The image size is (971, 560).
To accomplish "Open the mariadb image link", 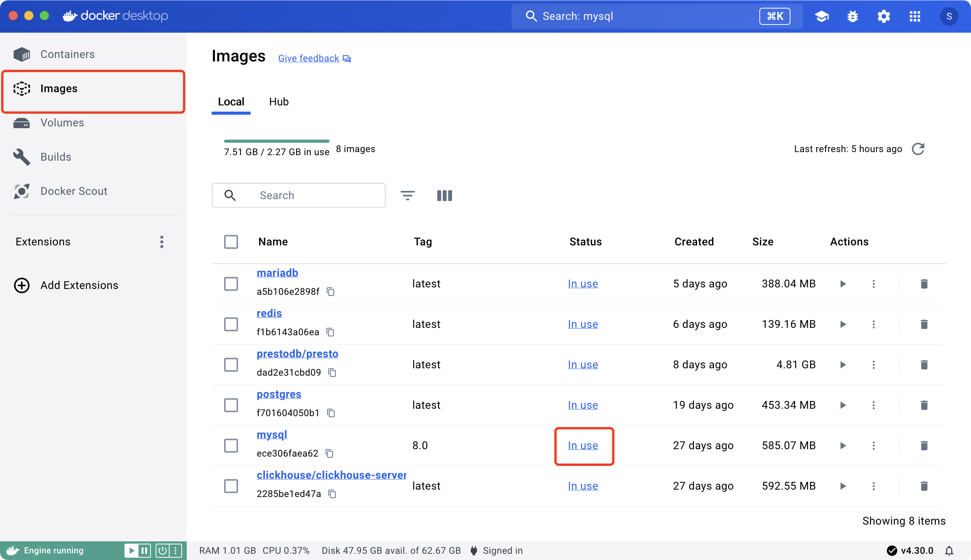I will [277, 273].
